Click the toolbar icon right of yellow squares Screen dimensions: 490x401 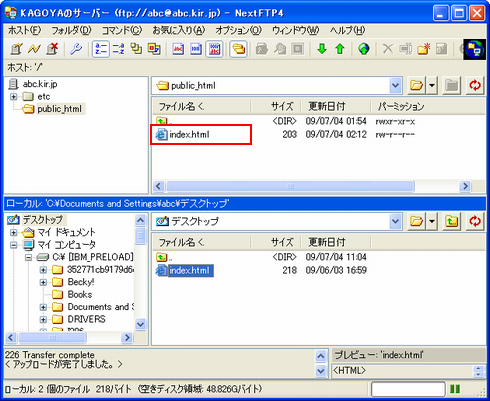(x=154, y=49)
